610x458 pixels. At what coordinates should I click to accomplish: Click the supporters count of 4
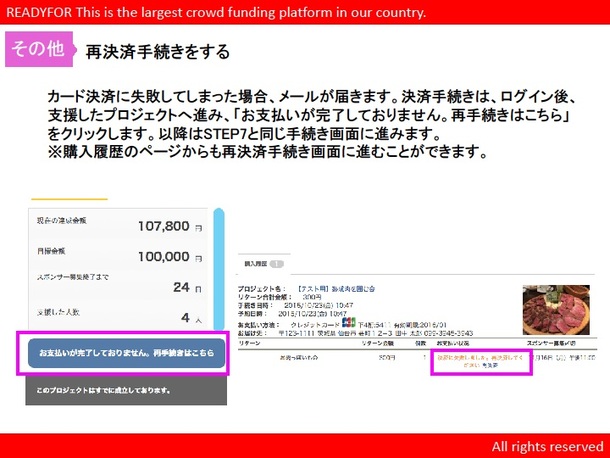pos(187,318)
